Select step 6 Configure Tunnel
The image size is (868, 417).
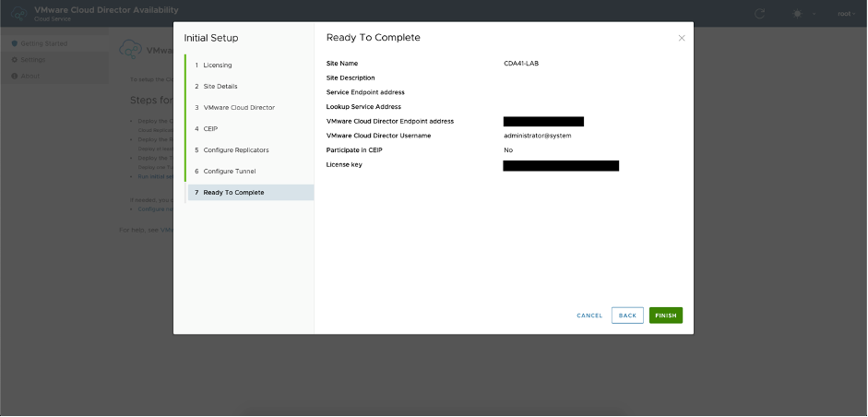click(229, 171)
